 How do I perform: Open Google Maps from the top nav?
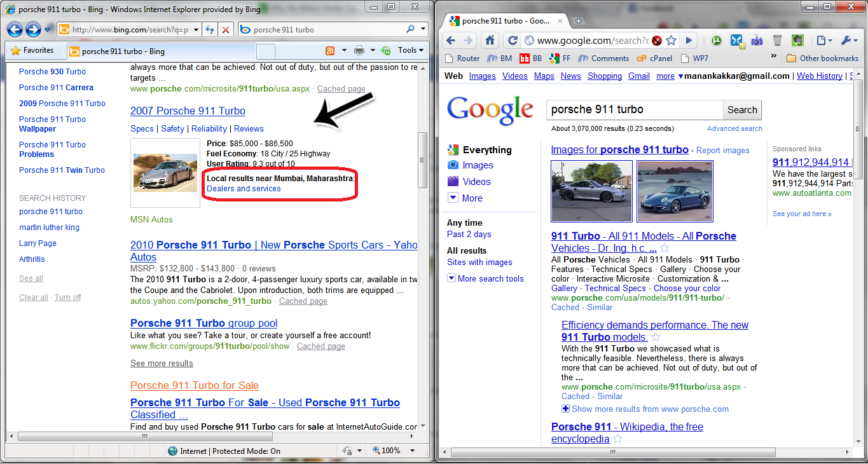tap(544, 76)
